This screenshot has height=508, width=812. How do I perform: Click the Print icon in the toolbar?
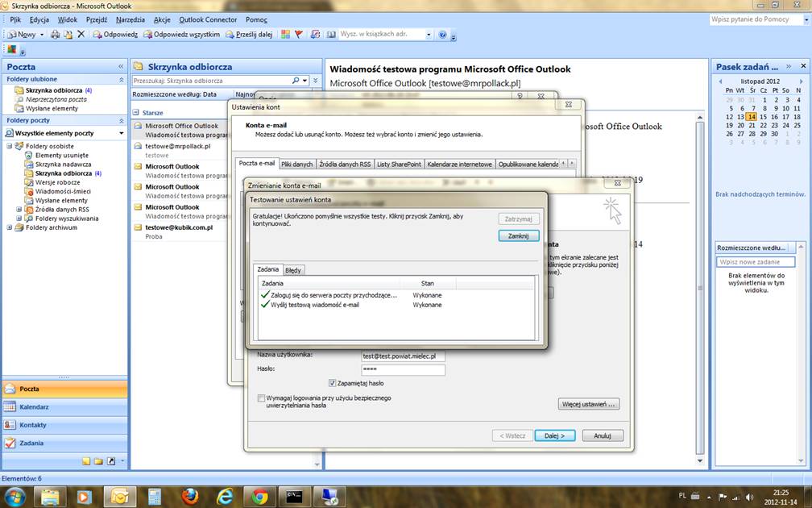tap(55, 35)
